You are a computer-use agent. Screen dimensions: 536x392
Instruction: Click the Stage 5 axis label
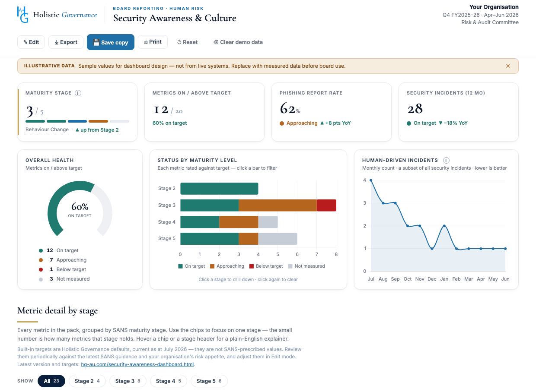[167, 239]
